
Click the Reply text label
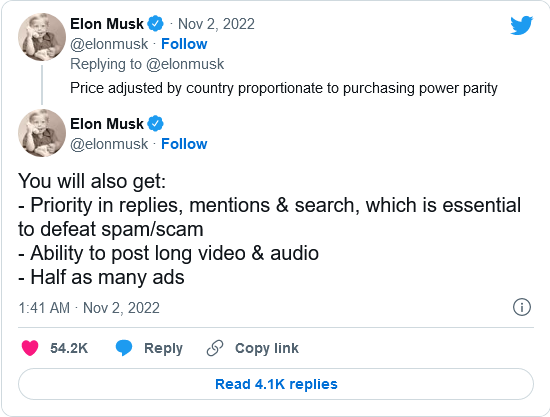click(163, 348)
